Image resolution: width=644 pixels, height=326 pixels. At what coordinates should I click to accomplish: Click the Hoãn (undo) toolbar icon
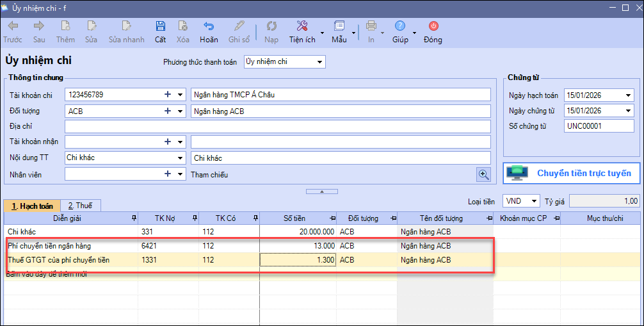(x=209, y=27)
